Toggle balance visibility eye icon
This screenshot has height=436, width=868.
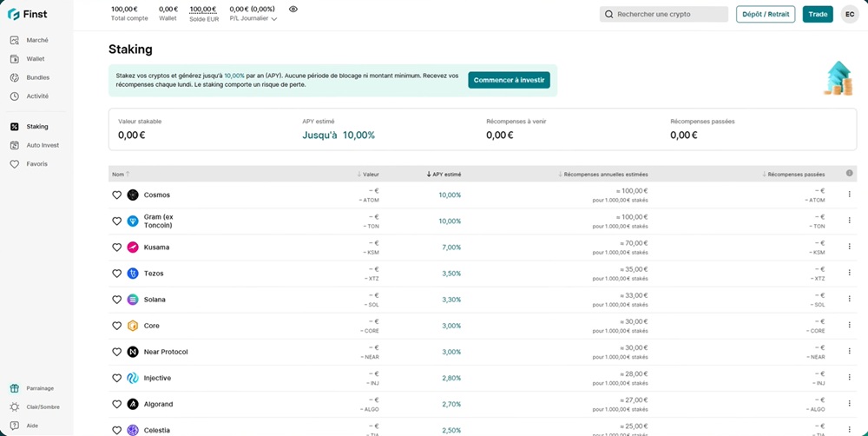pos(293,9)
